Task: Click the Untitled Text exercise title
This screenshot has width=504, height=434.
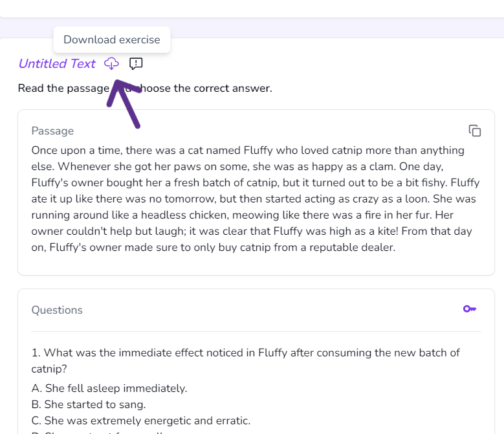Action: click(57, 63)
